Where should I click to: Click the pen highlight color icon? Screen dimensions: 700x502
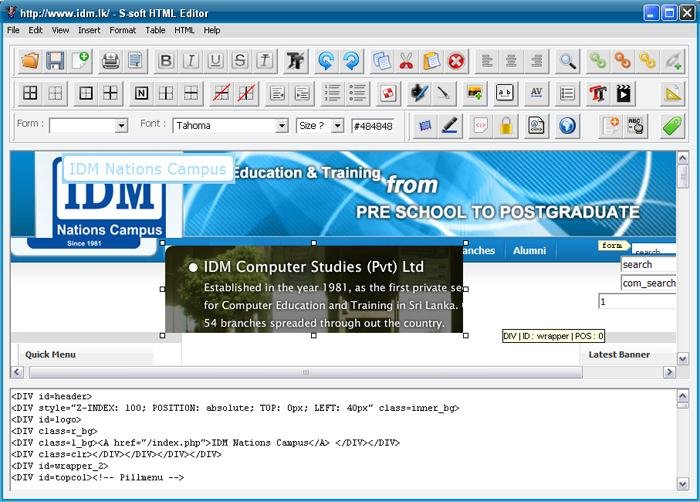(450, 126)
